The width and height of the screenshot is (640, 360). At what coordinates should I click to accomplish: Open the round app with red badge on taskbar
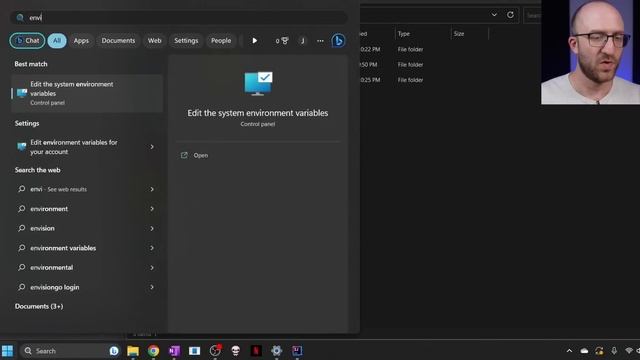215,351
